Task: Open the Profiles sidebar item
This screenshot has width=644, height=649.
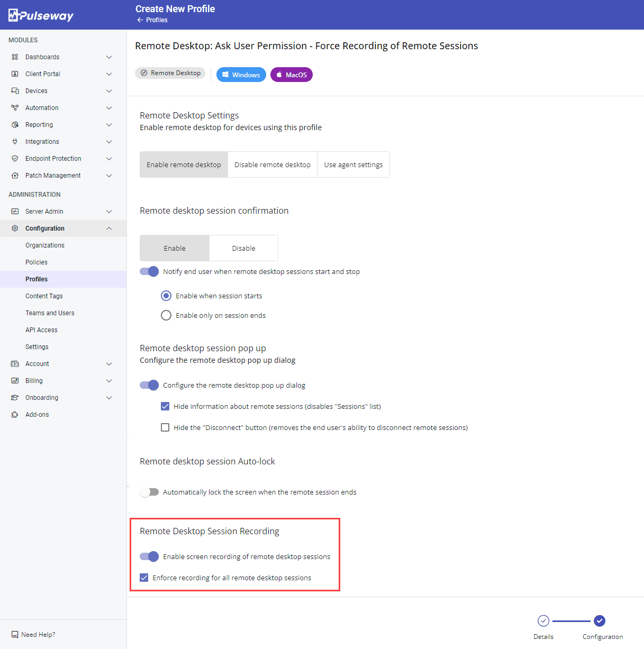Action: click(64, 279)
